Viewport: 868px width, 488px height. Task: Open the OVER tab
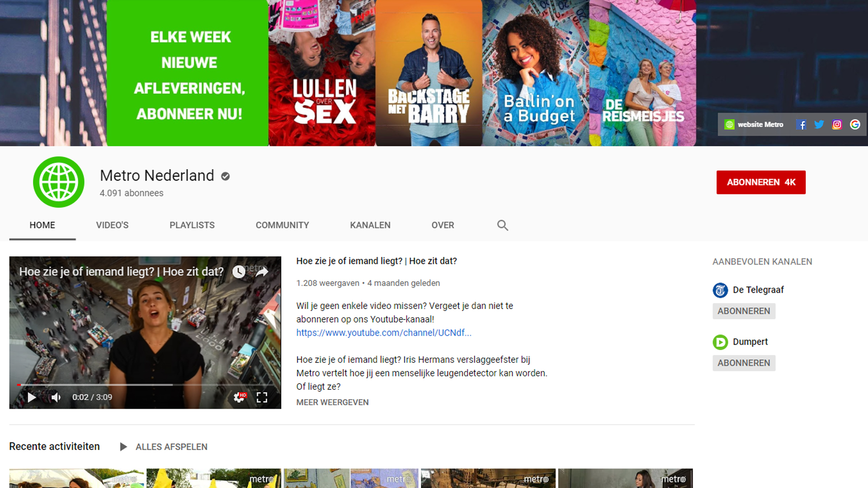pos(443,225)
